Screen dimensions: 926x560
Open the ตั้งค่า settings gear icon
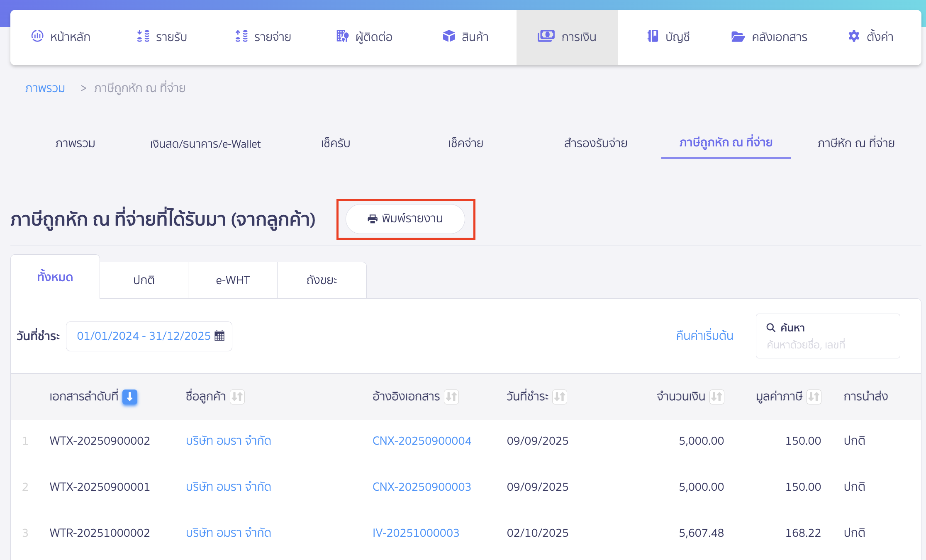tap(854, 37)
